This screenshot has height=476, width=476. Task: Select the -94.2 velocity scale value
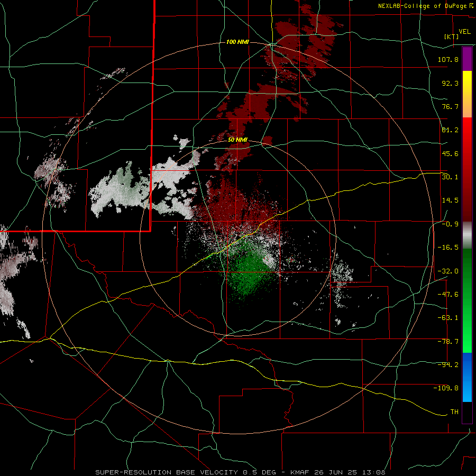pos(448,365)
